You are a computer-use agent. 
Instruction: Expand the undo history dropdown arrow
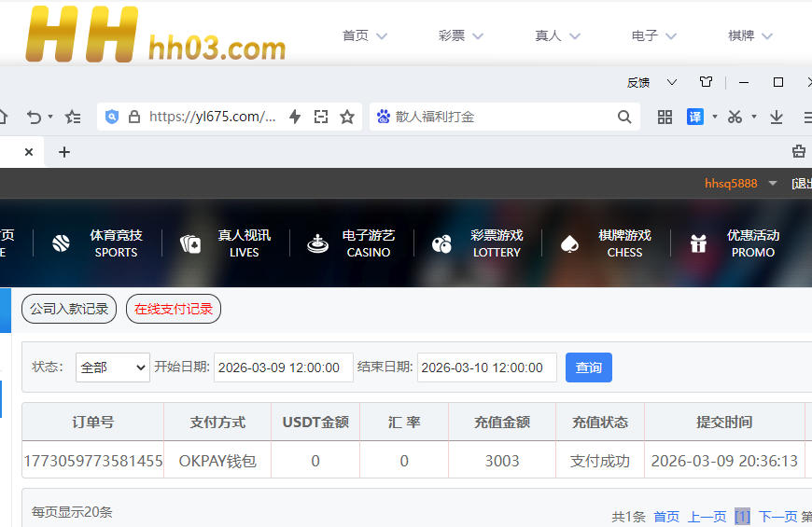50,118
